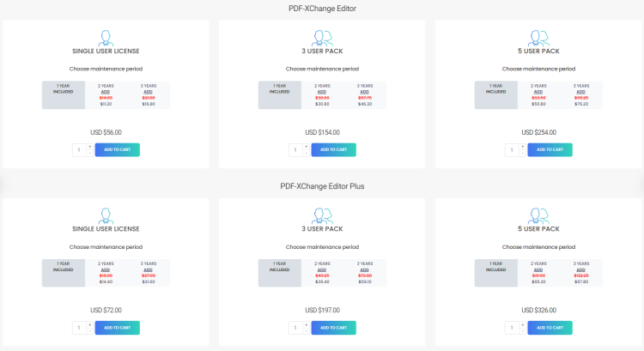This screenshot has height=351, width=644.
Task: Click the 3 User Pack icon under Editor Plus
Action: pos(322,215)
